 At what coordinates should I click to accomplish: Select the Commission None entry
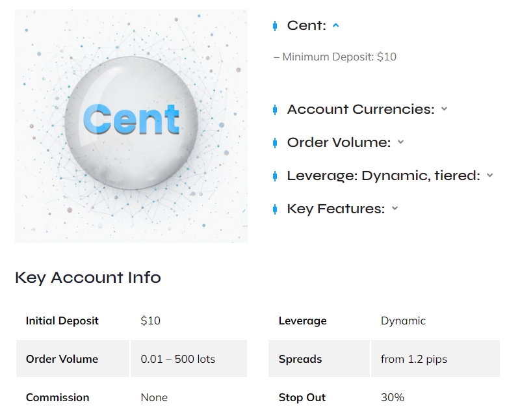(x=154, y=397)
